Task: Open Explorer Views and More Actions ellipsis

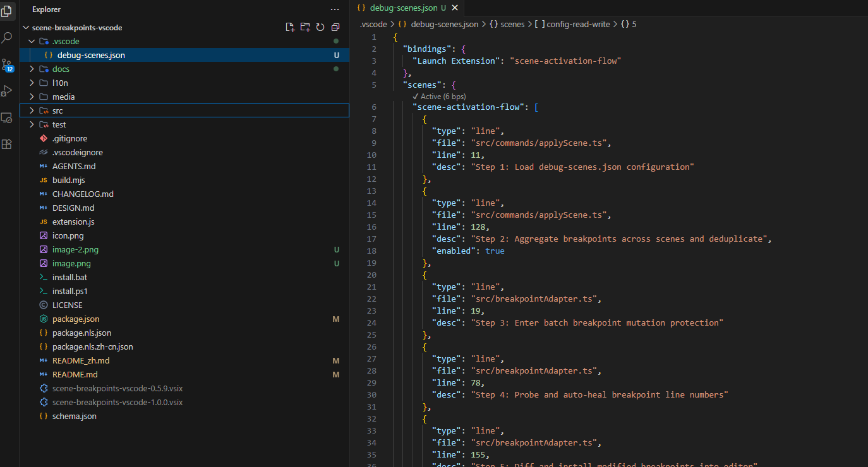Action: pyautogui.click(x=335, y=9)
